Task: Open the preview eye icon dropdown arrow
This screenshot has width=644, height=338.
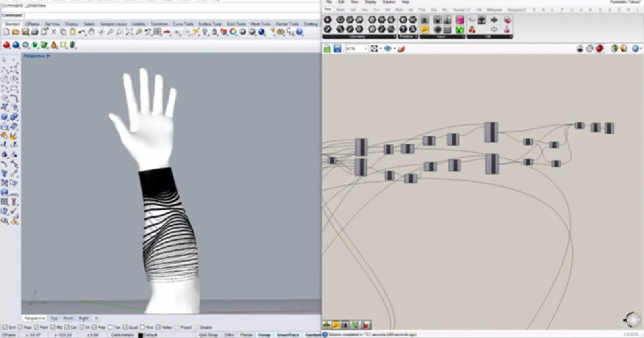Action: (394, 49)
